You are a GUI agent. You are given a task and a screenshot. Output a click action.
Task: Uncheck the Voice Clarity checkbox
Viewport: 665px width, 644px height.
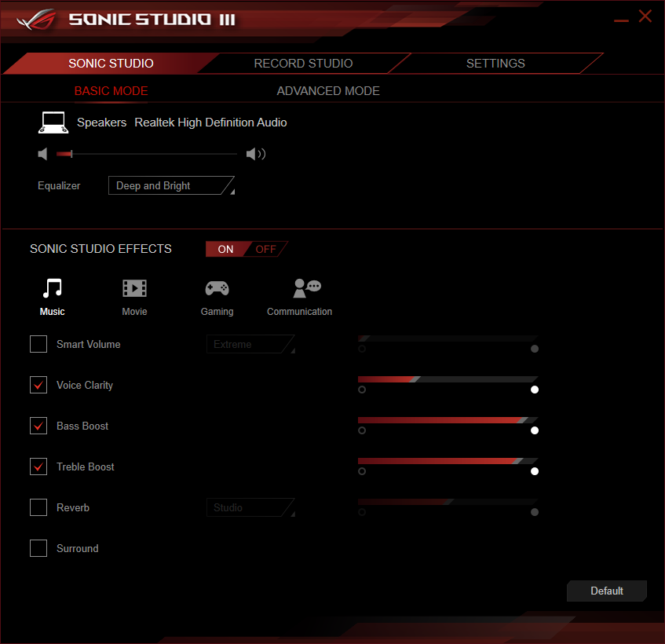[x=38, y=385]
